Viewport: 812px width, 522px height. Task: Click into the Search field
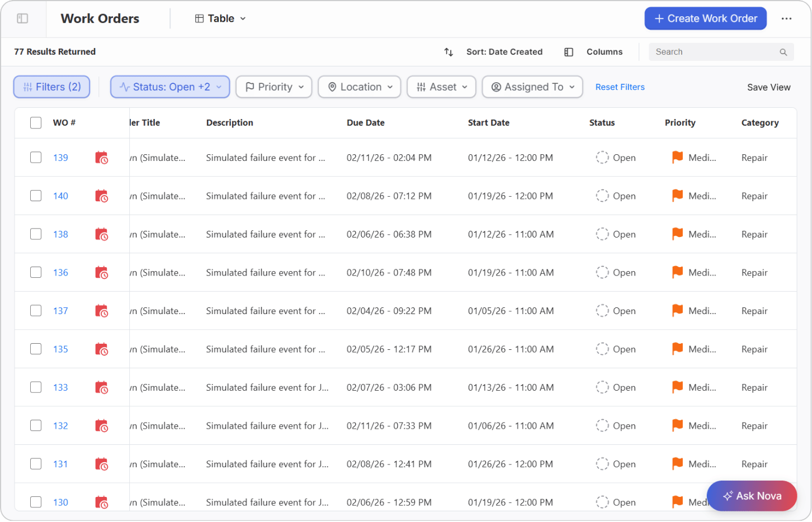point(721,52)
